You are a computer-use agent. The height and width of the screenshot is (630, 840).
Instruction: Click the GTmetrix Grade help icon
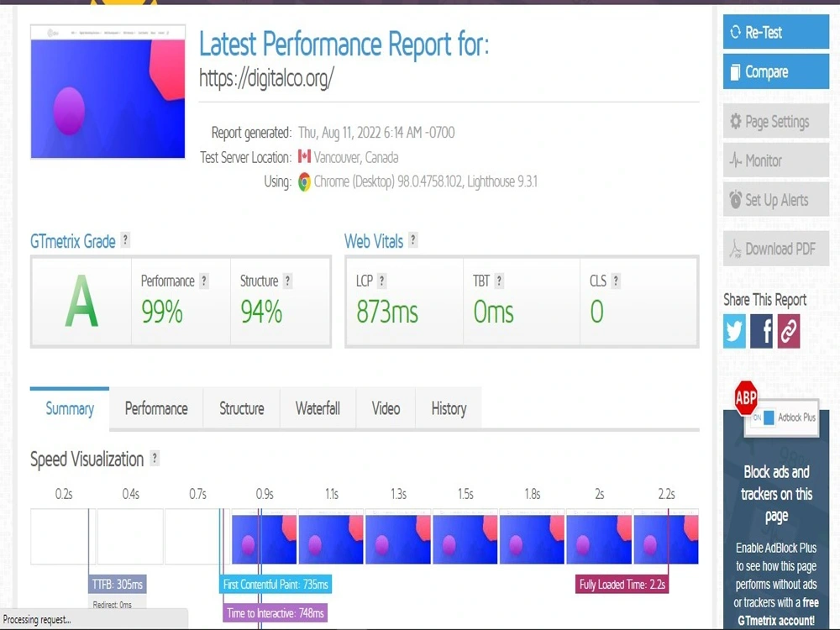point(125,240)
